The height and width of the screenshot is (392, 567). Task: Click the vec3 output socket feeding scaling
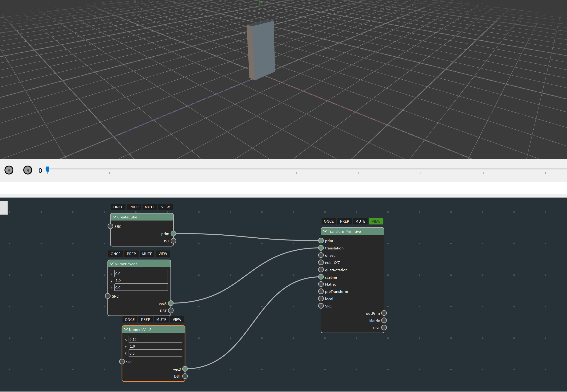point(185,369)
